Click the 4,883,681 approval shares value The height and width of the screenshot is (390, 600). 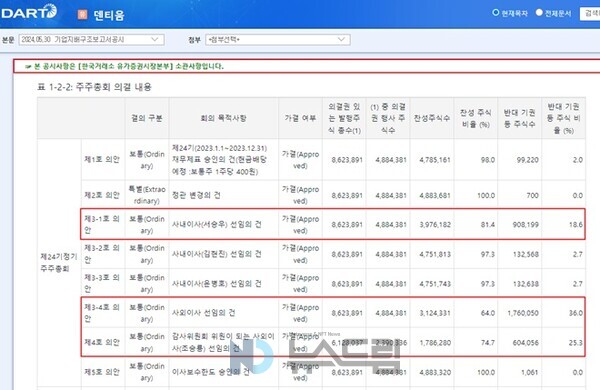pyautogui.click(x=435, y=195)
